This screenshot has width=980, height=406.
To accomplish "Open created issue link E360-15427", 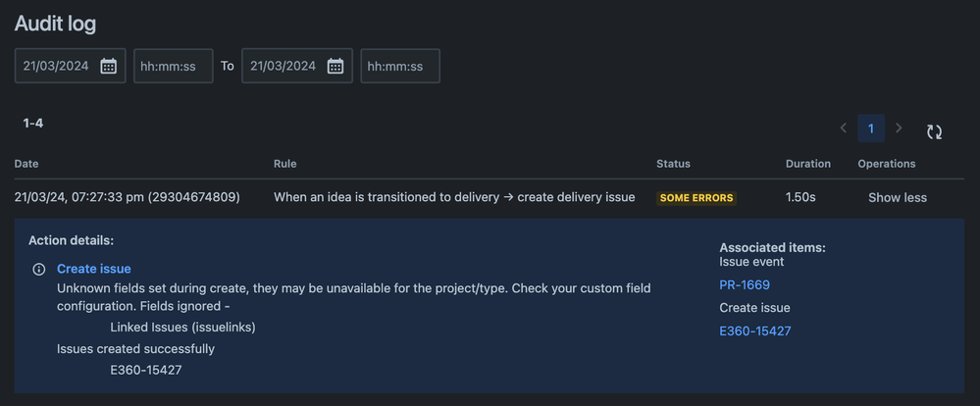I will (755, 331).
